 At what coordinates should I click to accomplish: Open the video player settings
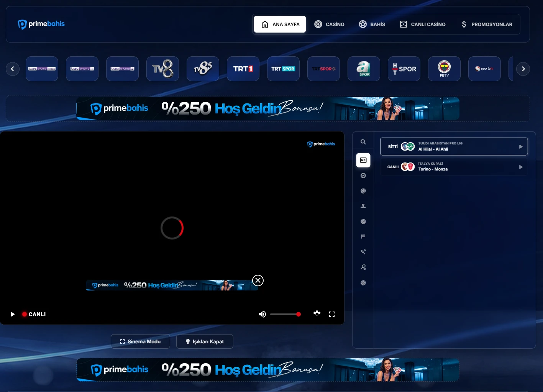317,313
